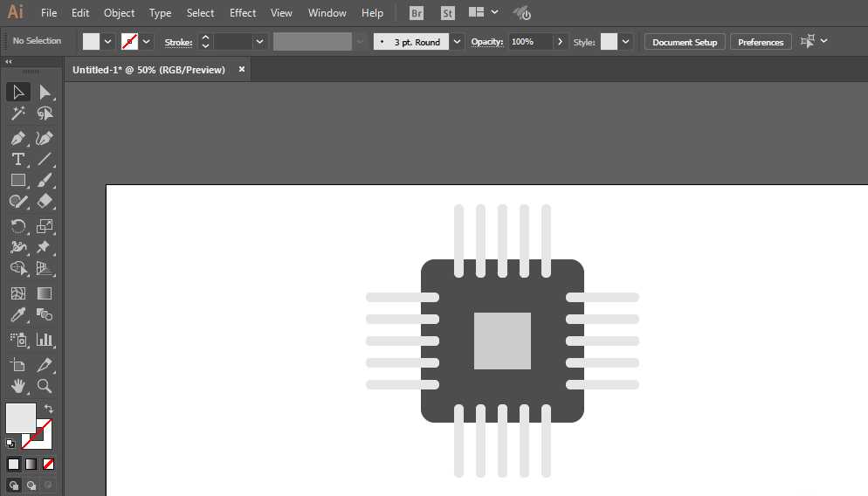Select the Direct Selection tool

click(x=45, y=92)
